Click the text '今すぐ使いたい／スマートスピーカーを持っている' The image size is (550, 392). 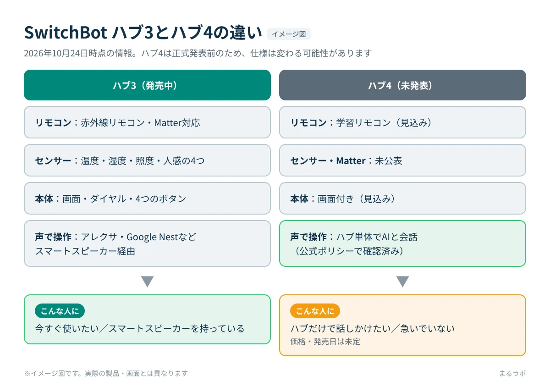pos(140,329)
